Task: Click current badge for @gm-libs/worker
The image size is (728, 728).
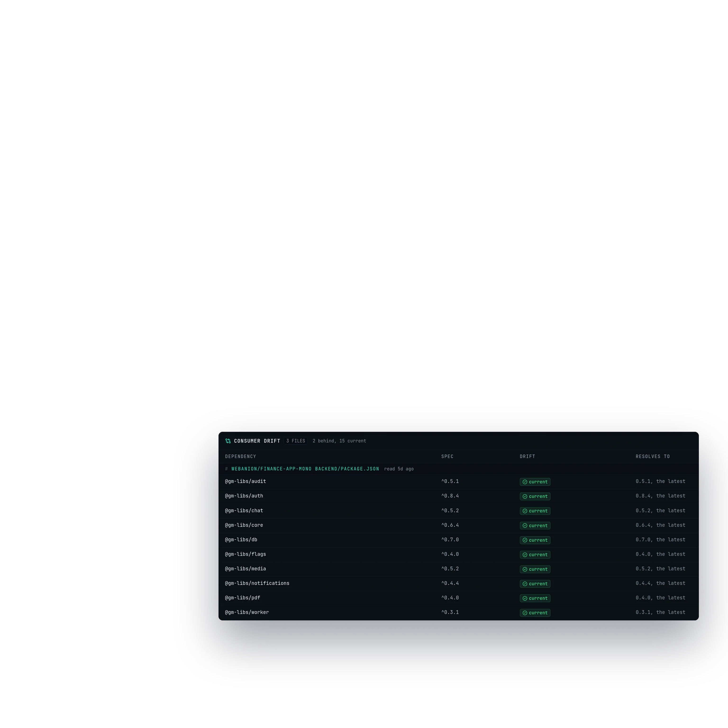Action: (x=535, y=613)
